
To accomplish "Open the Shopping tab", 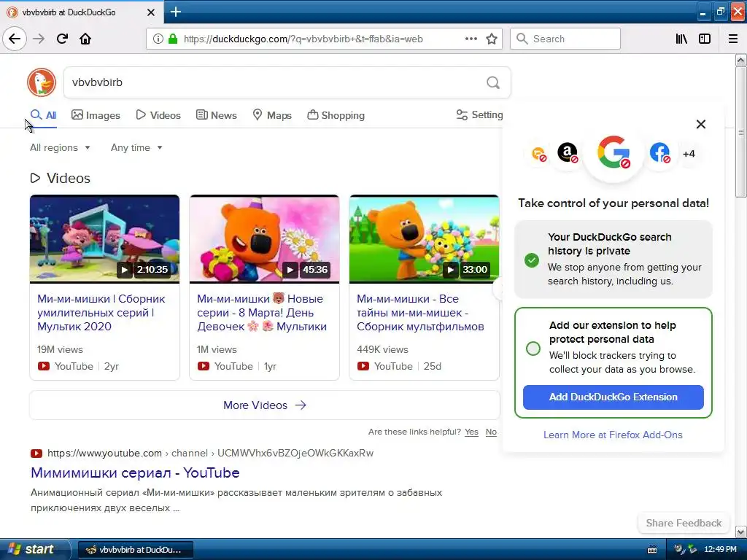I will click(336, 115).
